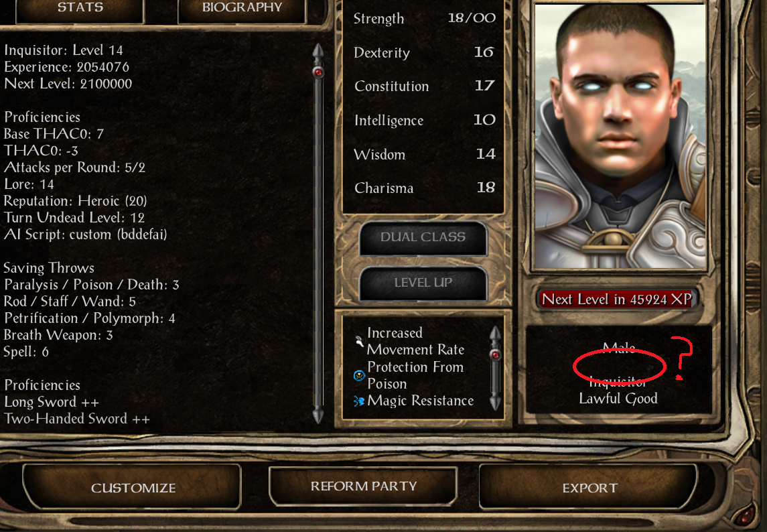767x532 pixels.
Task: Click the effects list red scrollbar thumb
Action: pyautogui.click(x=496, y=354)
